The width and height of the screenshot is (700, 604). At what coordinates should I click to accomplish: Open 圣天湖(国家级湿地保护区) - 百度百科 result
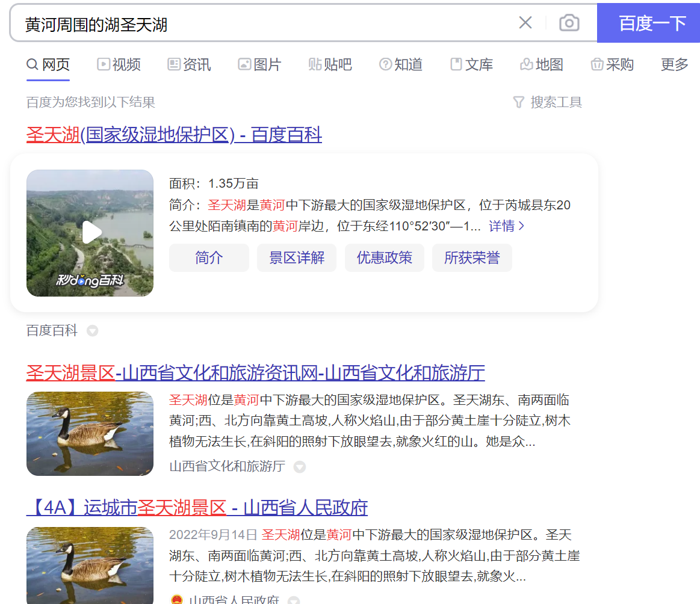[174, 135]
